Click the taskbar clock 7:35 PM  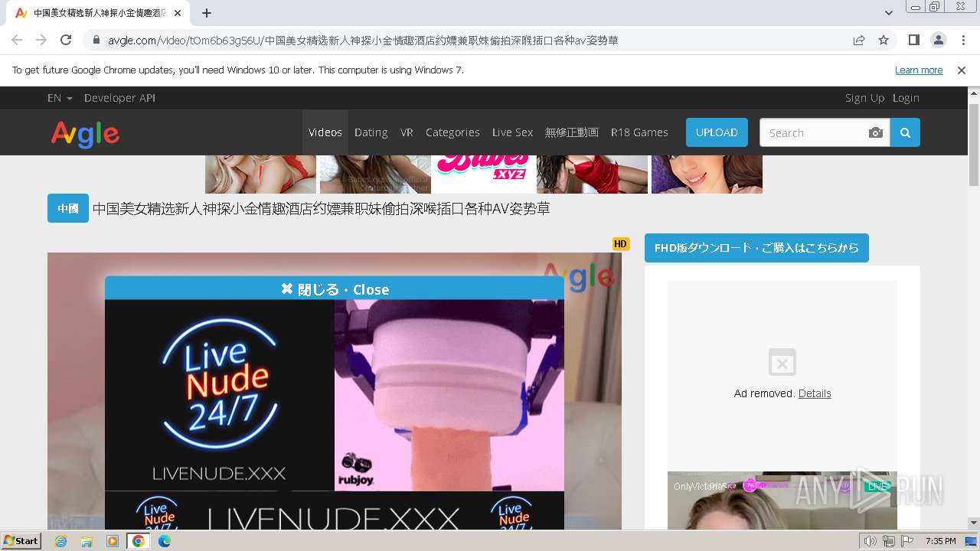(940, 541)
